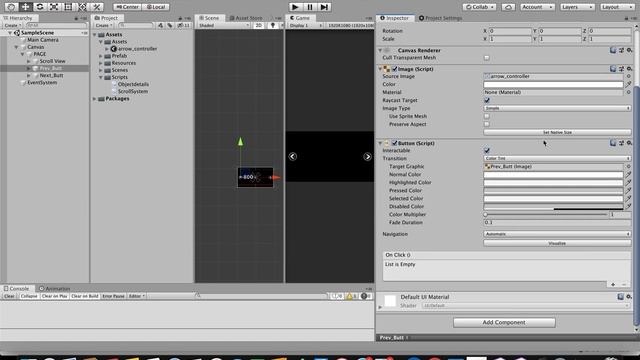Open the custom editor tools icon
The image size is (640, 360).
point(97,7)
